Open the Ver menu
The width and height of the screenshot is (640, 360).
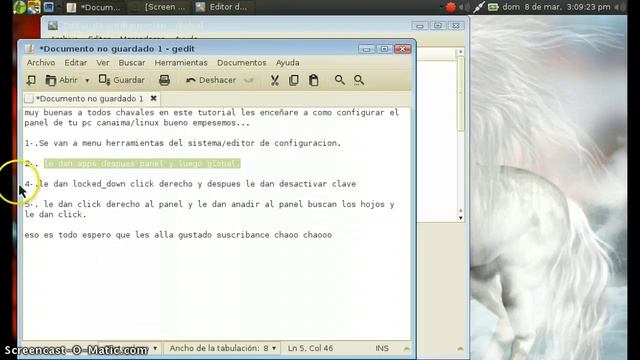click(x=103, y=62)
